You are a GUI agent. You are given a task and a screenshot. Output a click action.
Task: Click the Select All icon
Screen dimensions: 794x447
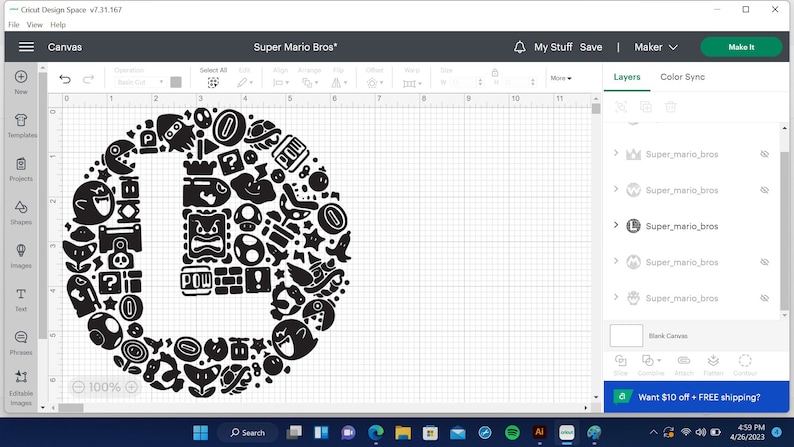coord(213,83)
